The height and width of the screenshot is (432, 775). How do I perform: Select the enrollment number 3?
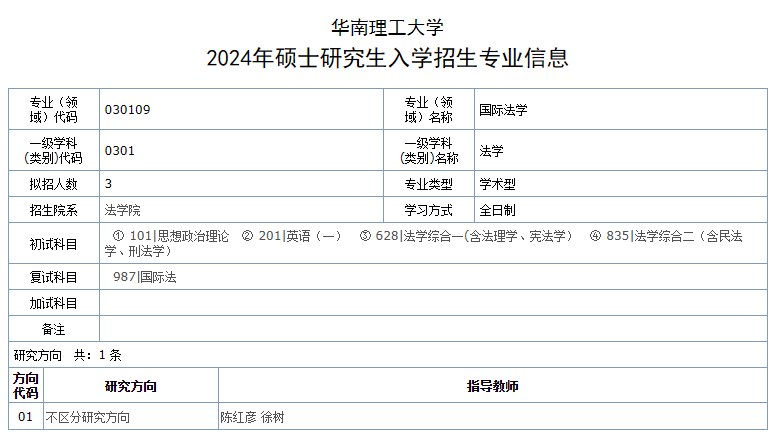point(108,184)
